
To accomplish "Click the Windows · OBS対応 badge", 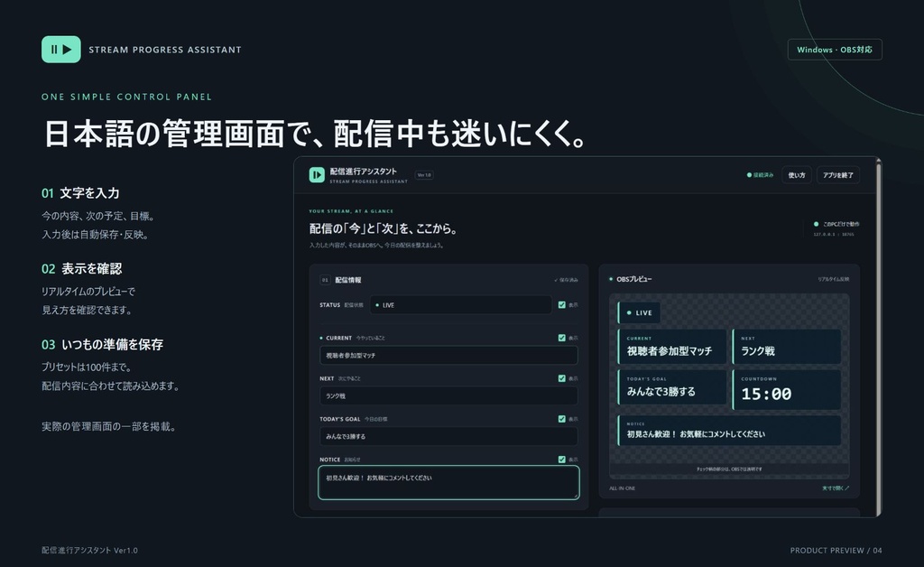I will [835, 50].
